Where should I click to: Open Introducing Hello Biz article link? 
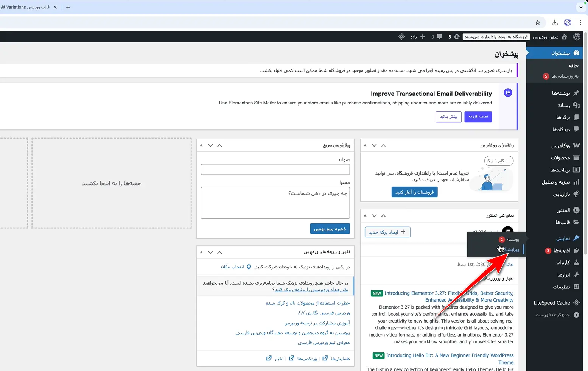(x=450, y=359)
